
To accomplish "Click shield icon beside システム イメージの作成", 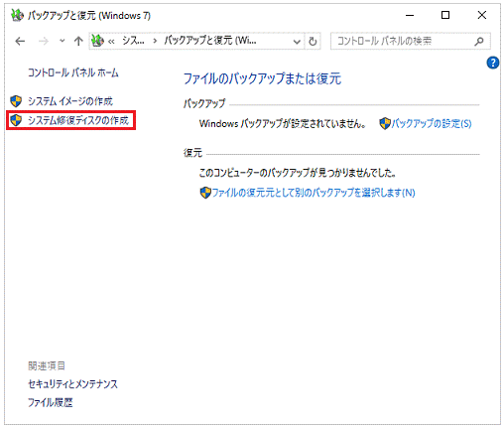I will tap(16, 101).
